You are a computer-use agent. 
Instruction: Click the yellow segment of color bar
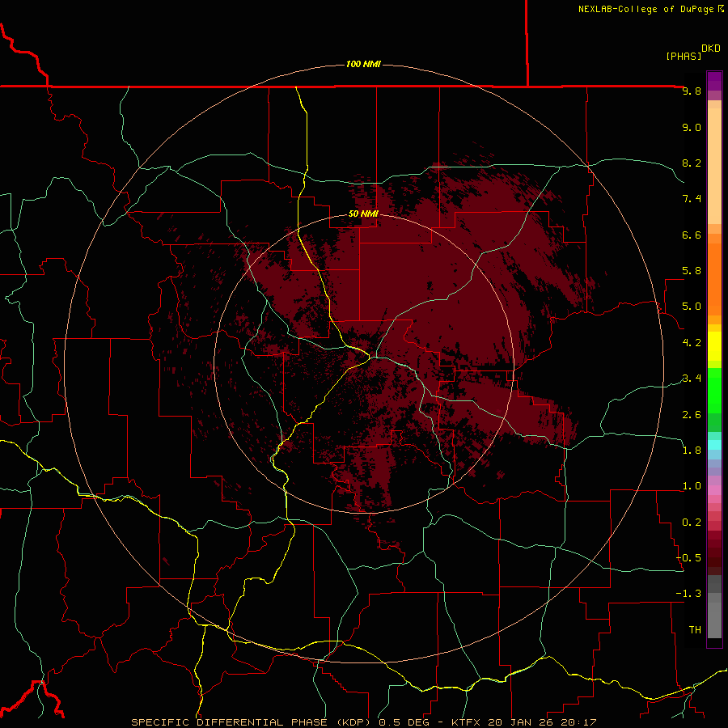point(714,346)
